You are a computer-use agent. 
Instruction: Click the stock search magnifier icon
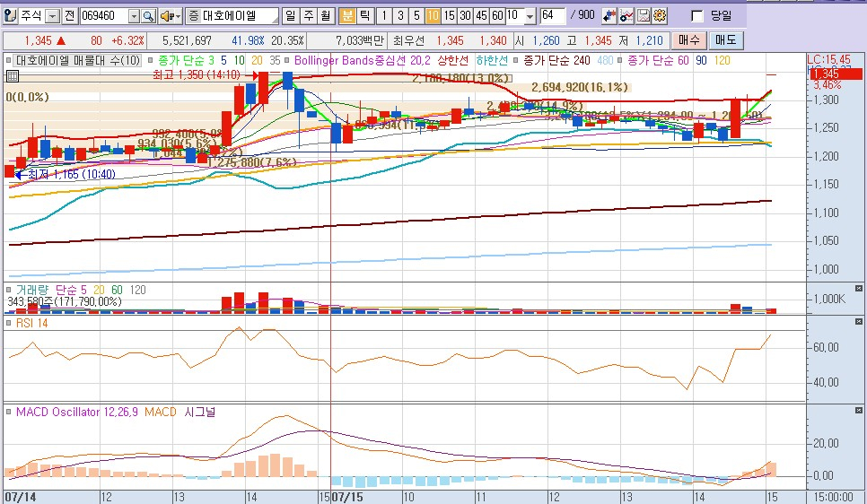coord(148,16)
